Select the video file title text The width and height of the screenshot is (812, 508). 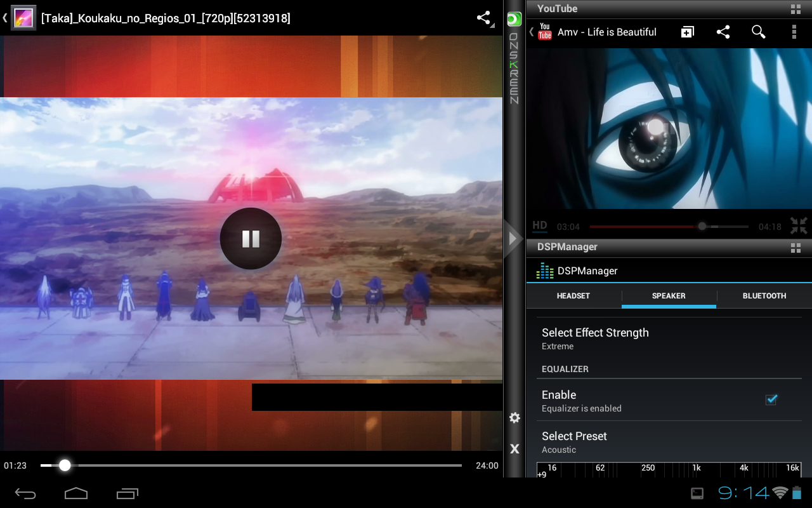166,18
